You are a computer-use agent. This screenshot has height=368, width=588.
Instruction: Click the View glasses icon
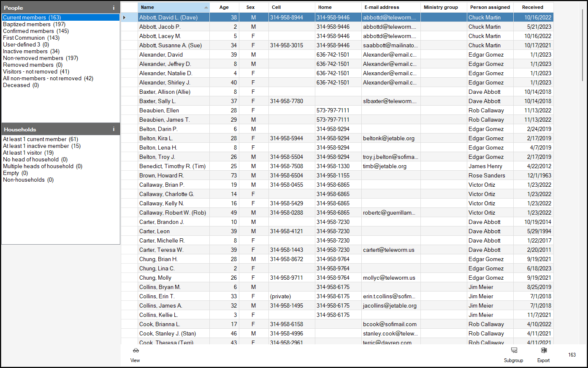click(x=135, y=350)
